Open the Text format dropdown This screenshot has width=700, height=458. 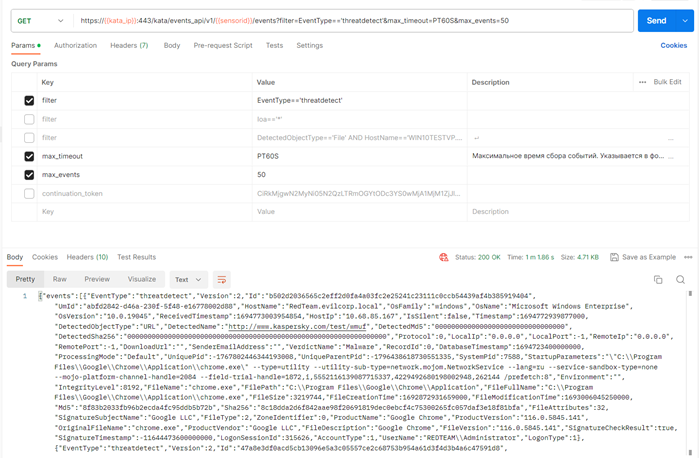(186, 280)
